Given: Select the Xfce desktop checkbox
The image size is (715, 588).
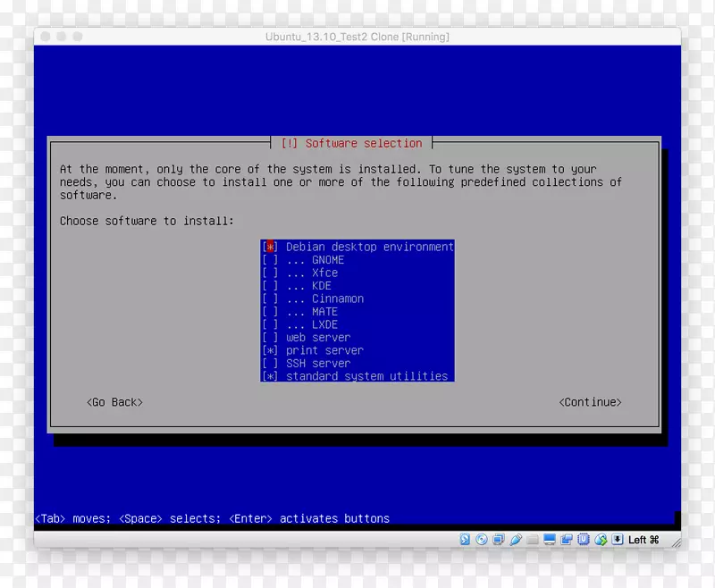Looking at the screenshot, I should [270, 273].
